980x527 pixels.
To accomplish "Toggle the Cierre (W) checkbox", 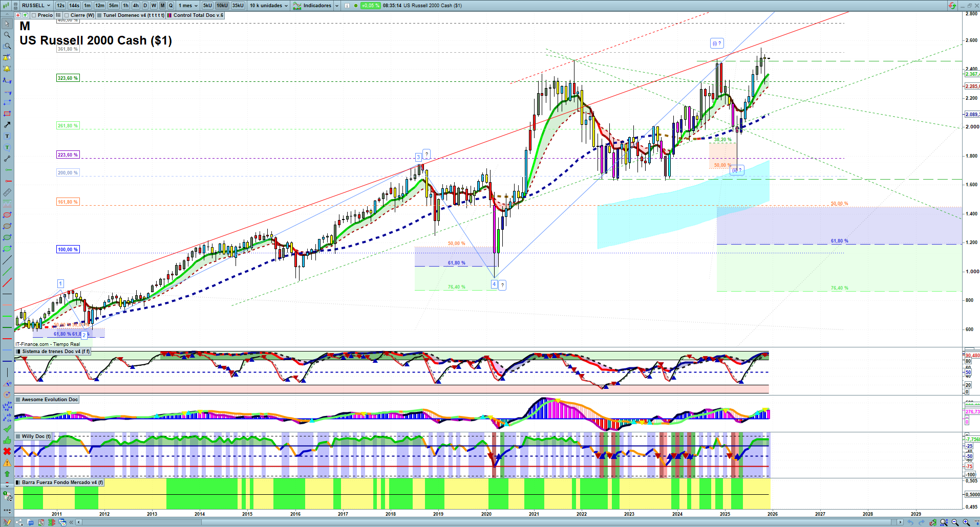I will click(67, 15).
